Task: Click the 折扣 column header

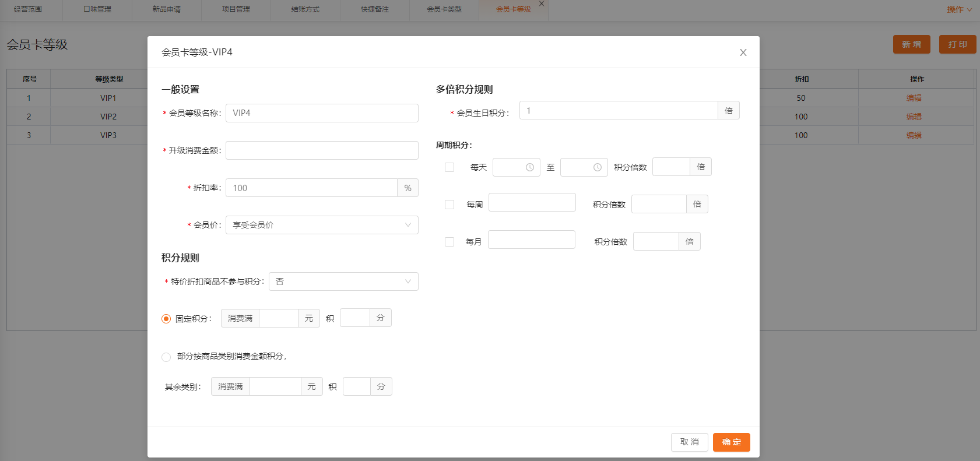Action: [802, 79]
